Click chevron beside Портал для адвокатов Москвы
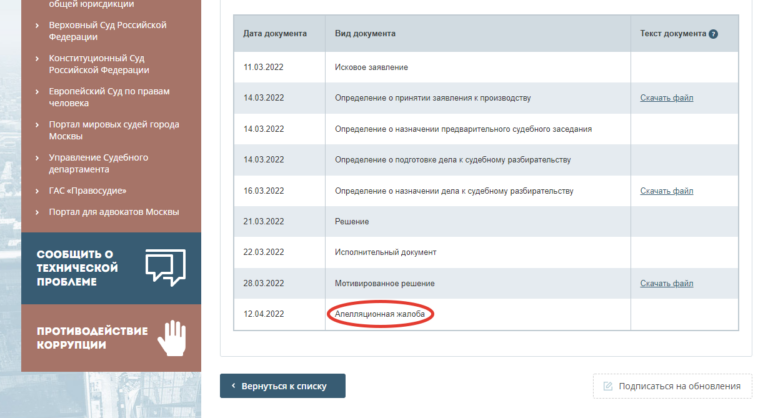This screenshot has height=418, width=768. (x=37, y=212)
